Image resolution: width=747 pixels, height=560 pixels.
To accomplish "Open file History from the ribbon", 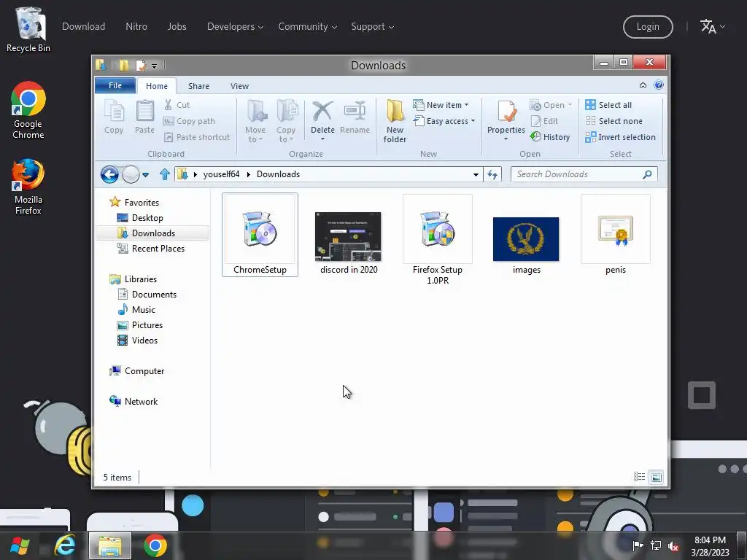I will pos(550,137).
